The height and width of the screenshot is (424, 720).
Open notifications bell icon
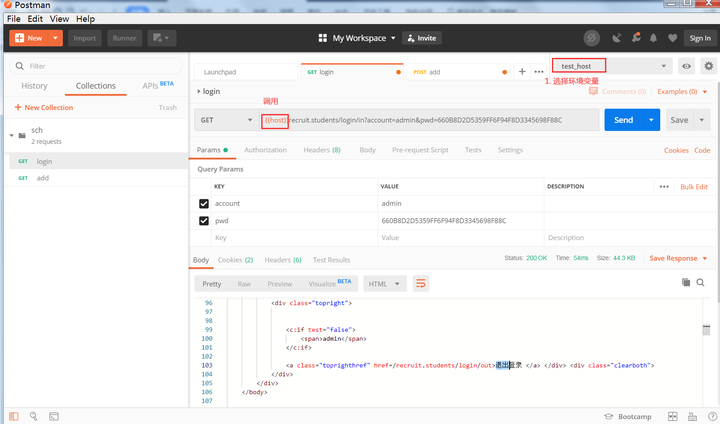click(653, 38)
